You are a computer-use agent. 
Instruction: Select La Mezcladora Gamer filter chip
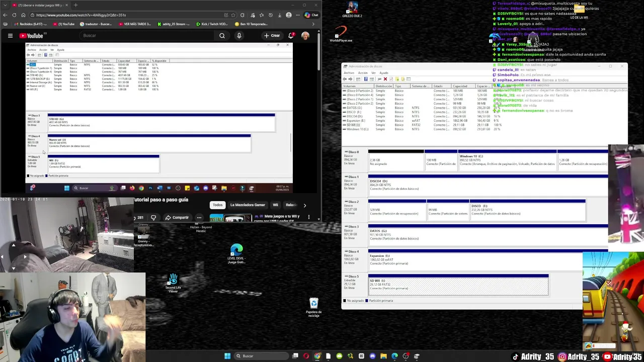point(248,205)
